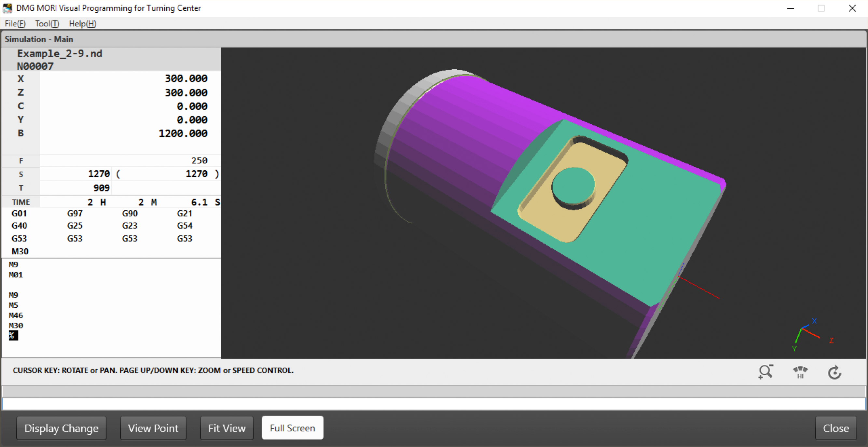868x447 pixels.
Task: Minimize the application window
Action: coord(791,8)
